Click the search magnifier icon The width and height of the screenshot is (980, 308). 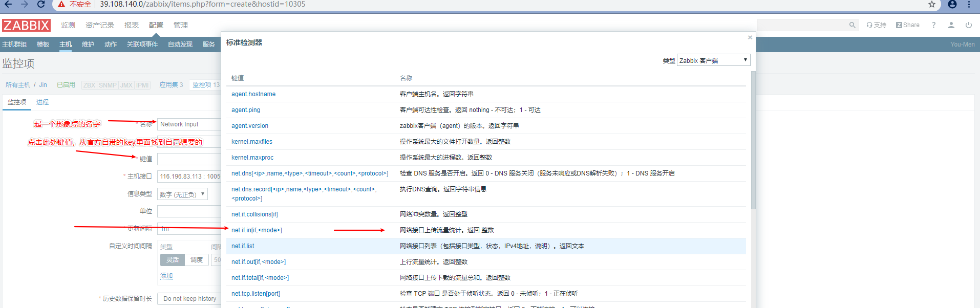pos(852,25)
